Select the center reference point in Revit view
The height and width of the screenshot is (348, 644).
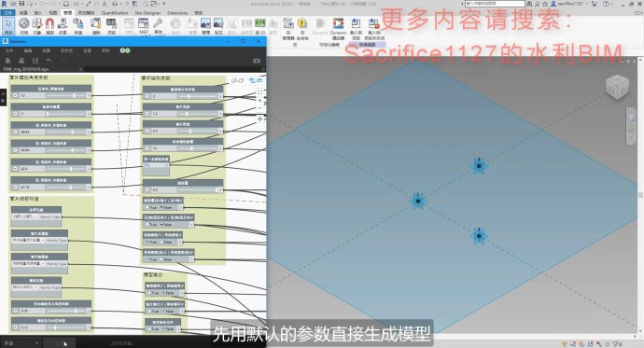418,202
